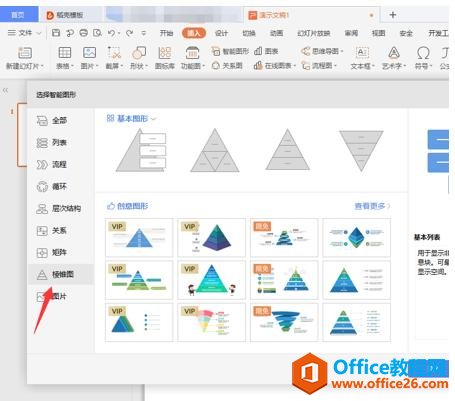Viewport: 455px width, 401px height.
Task: Click the 流程图 flowchart button
Action: click(x=319, y=66)
